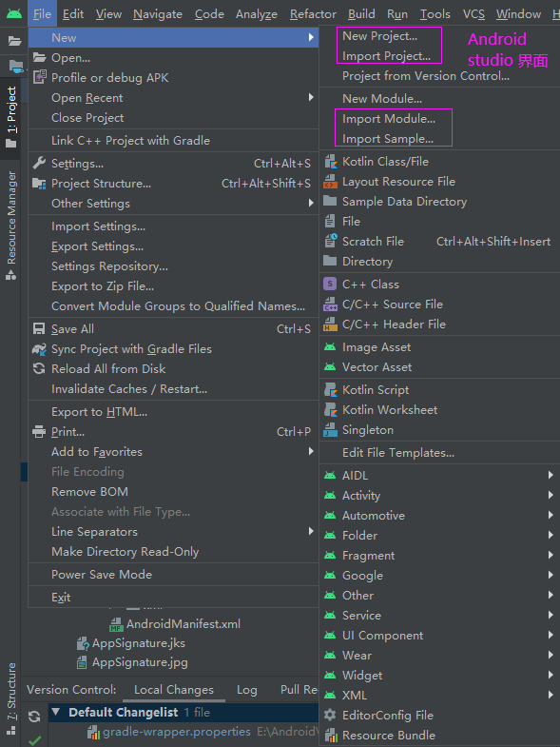
Task: Click the refresh icon in Version Control
Action: (x=34, y=716)
